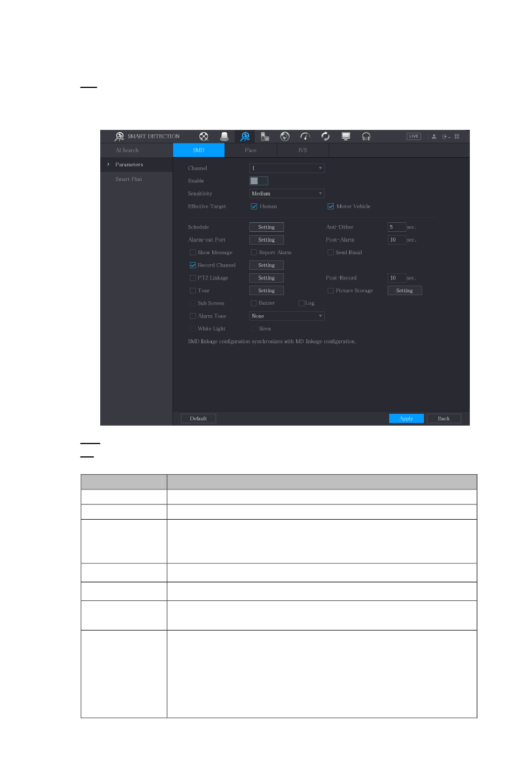Click the Alarm-out Port Setting button

click(267, 240)
